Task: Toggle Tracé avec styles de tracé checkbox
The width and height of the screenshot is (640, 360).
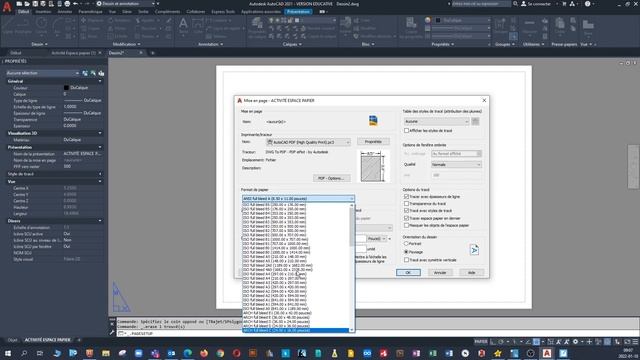Action: 407,211
